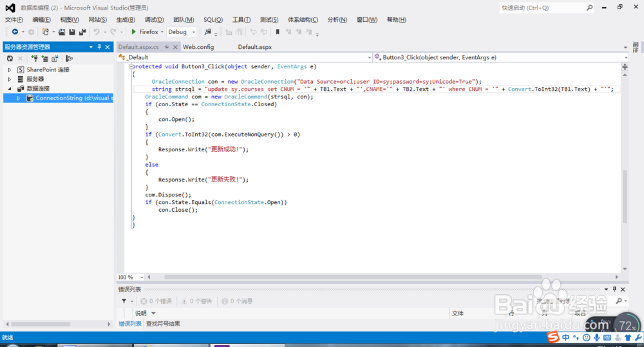Click the Sogou wrench settings icon
Screen dimensions: 644x347
tap(638, 337)
